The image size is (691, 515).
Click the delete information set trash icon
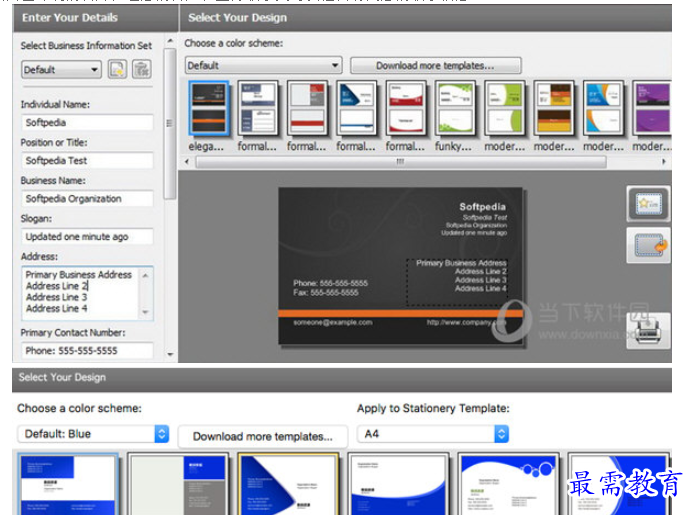pos(141,69)
